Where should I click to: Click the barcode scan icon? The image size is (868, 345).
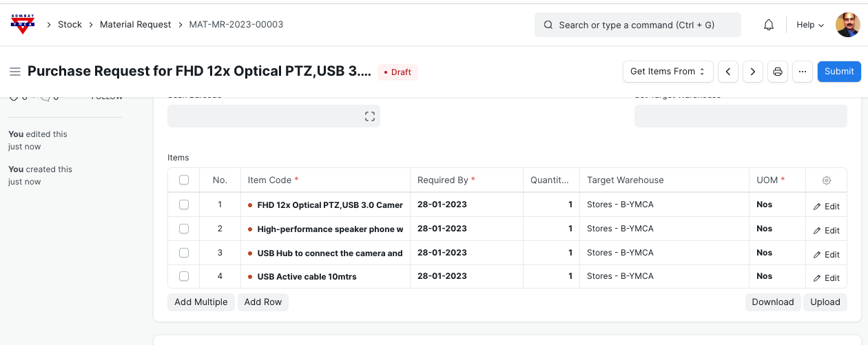click(x=370, y=116)
